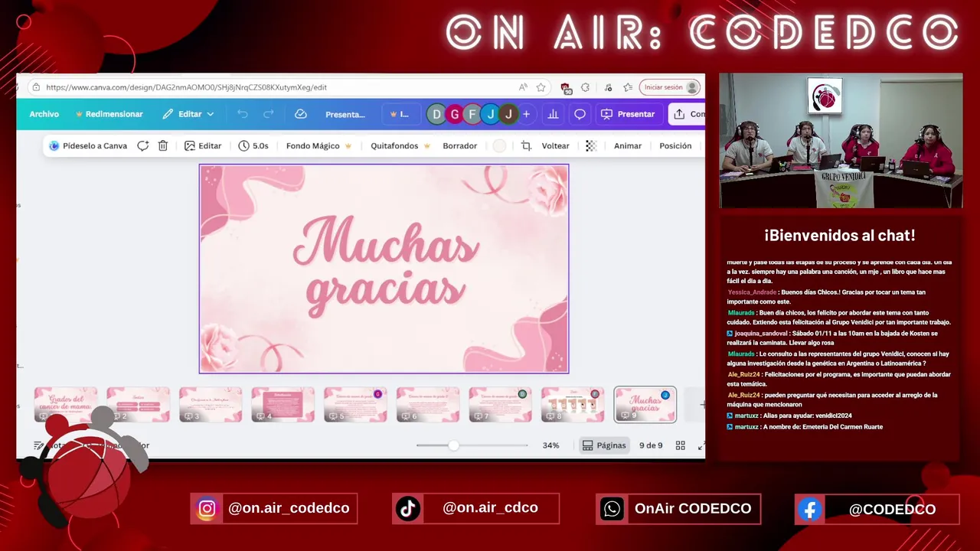980x551 pixels.
Task: Open TikTok handle @on.air_cdco
Action: [x=475, y=508]
